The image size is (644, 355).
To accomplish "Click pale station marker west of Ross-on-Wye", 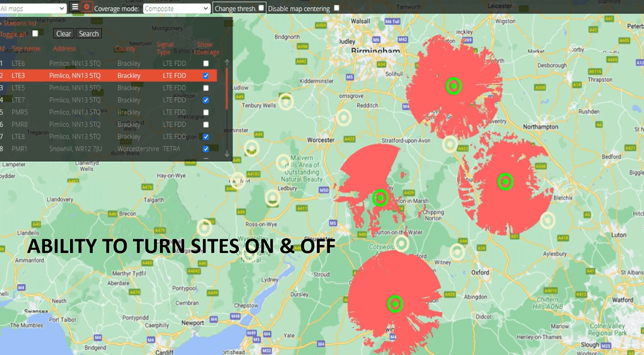I will pyautogui.click(x=204, y=228).
